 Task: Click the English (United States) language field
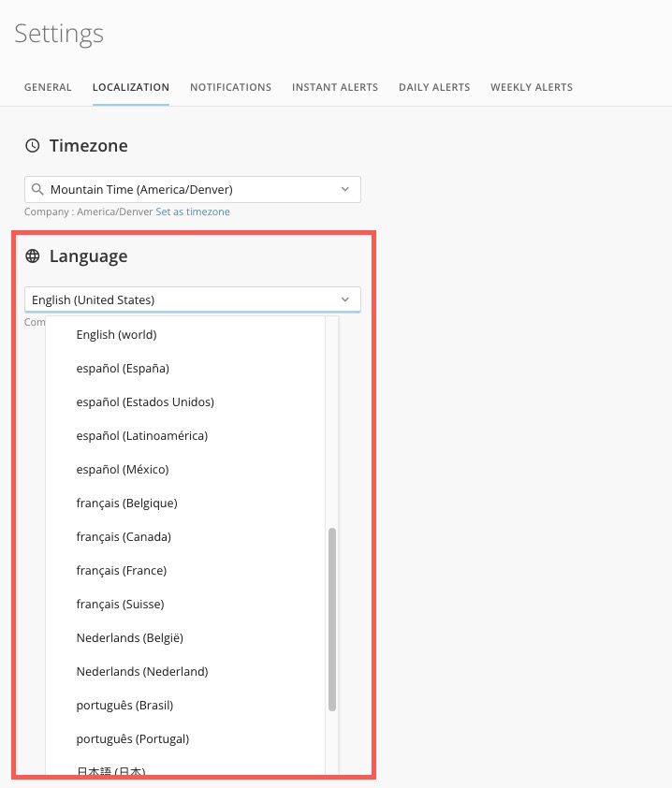[193, 299]
